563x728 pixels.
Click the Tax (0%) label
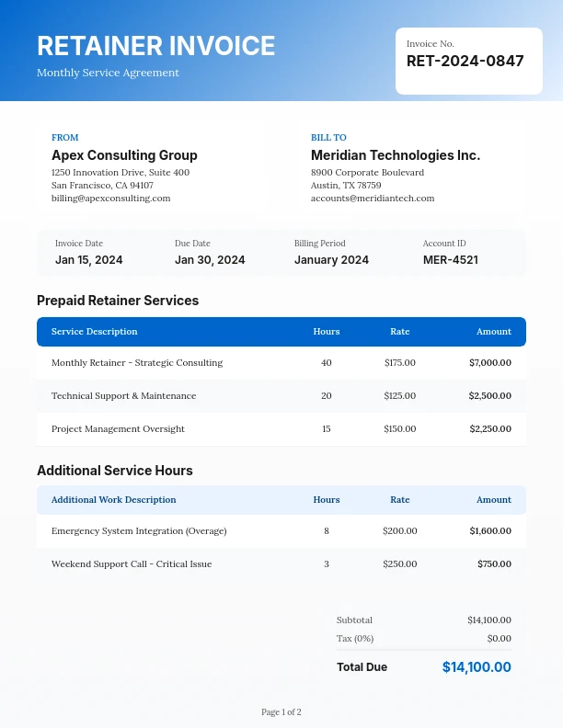355,638
